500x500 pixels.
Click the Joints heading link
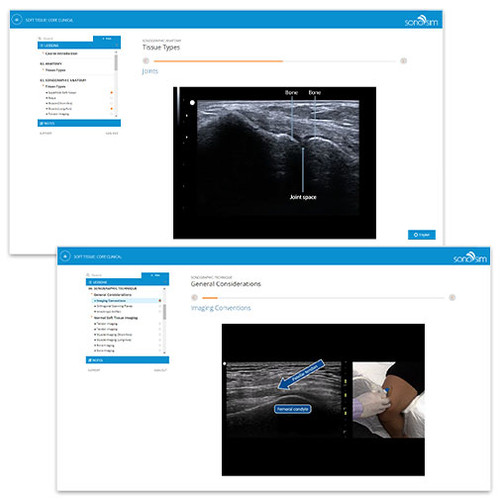(x=150, y=71)
